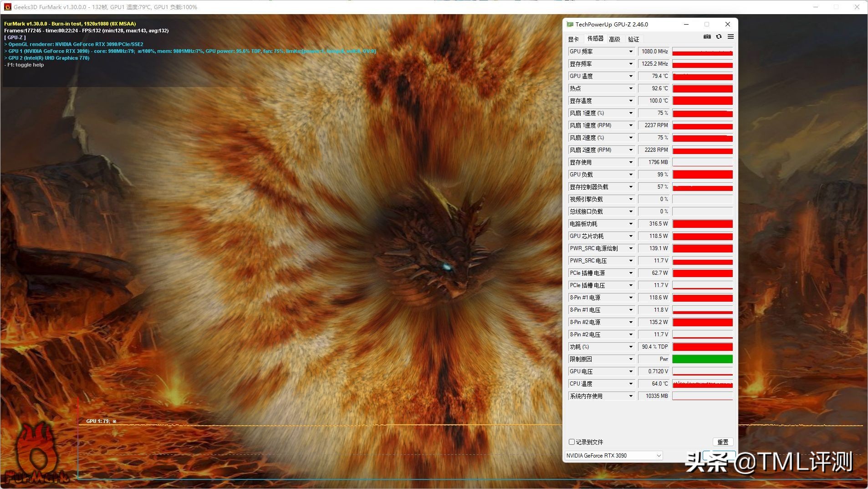Select the 316.5 W board power value
The image size is (868, 489).
654,224
